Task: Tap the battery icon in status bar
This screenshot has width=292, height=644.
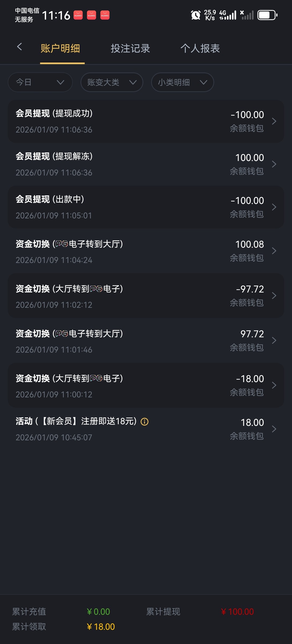Action: click(267, 15)
